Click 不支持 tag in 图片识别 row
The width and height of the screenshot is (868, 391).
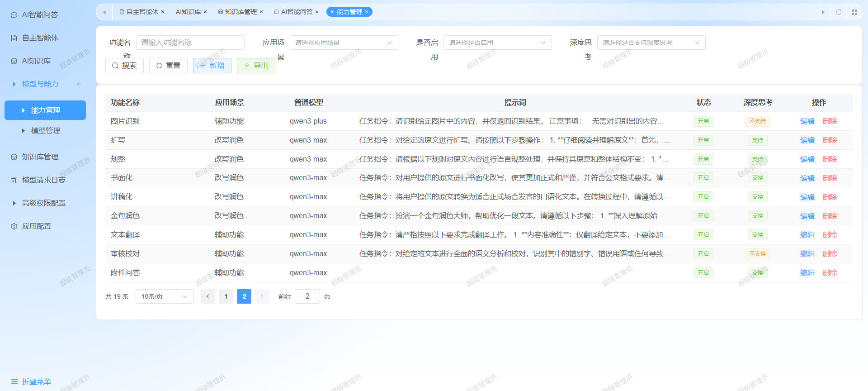758,121
